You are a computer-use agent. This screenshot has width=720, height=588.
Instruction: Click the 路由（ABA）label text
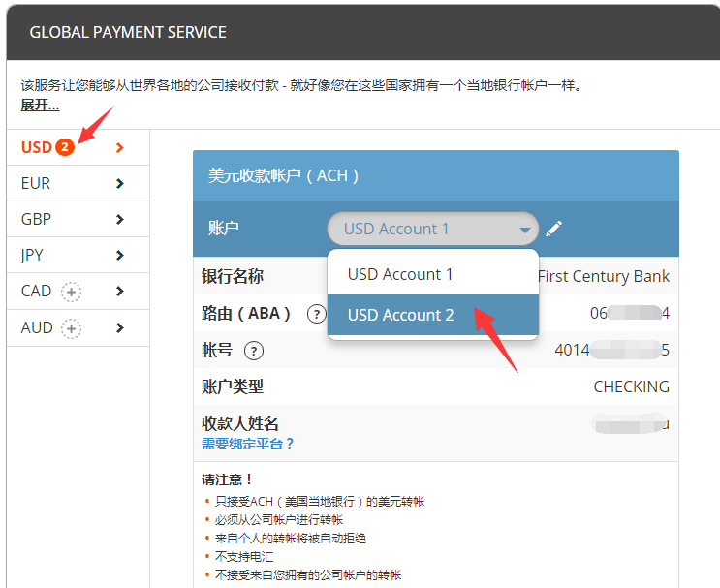click(246, 314)
